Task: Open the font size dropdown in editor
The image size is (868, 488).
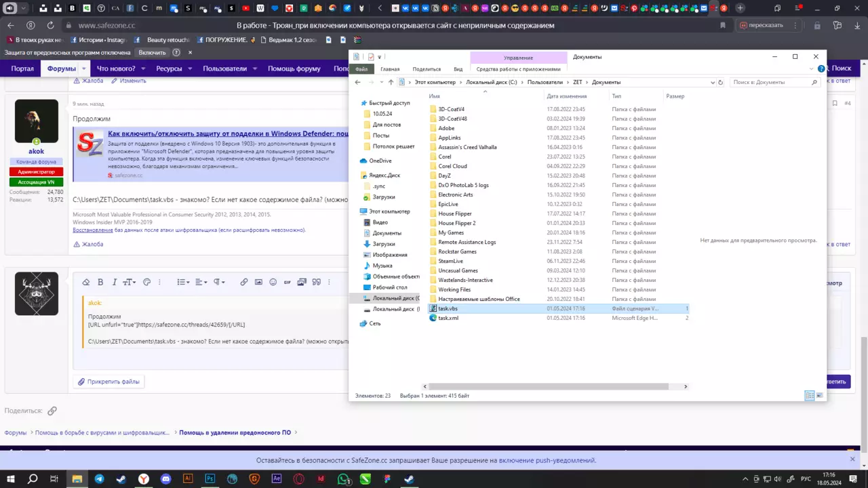Action: 129,282
